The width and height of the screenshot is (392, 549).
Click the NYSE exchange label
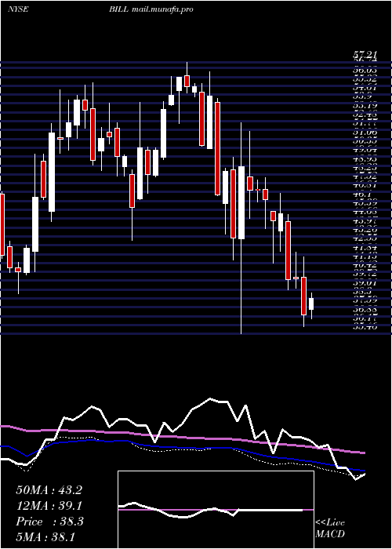tap(18, 9)
